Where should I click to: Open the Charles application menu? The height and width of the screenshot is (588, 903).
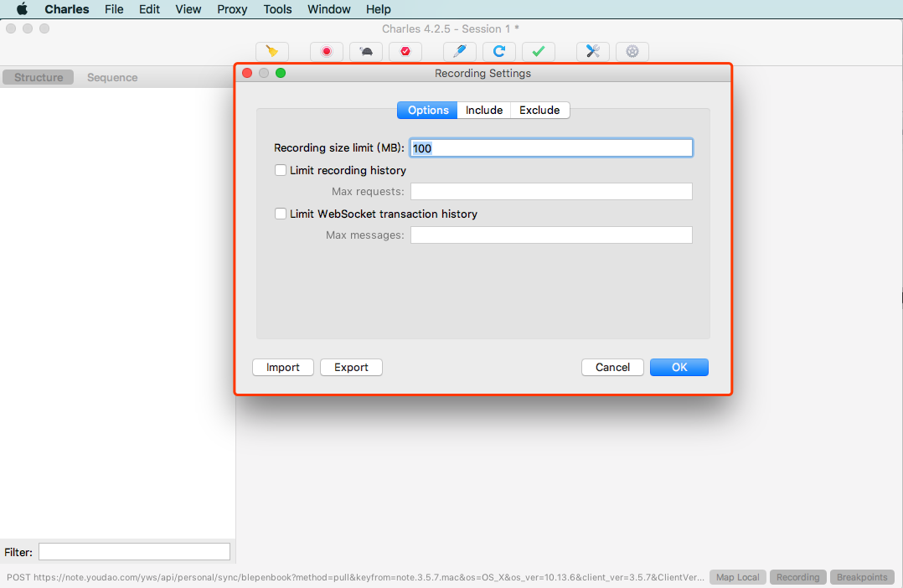67,9
